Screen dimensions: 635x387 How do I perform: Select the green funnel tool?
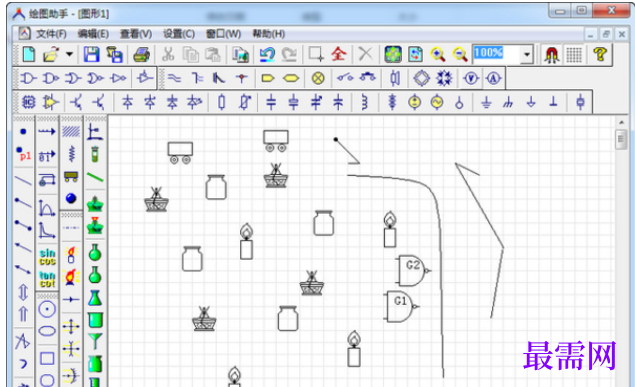pos(95,341)
